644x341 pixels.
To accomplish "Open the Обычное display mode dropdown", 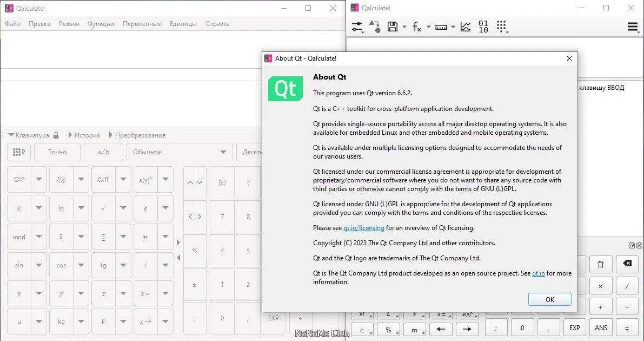I will (x=180, y=152).
